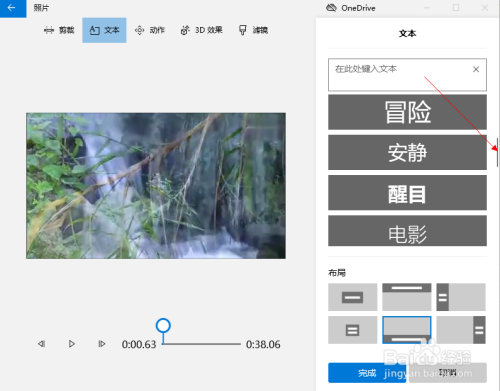Click the waterfall video preview
The height and width of the screenshot is (391, 500).
point(156,186)
